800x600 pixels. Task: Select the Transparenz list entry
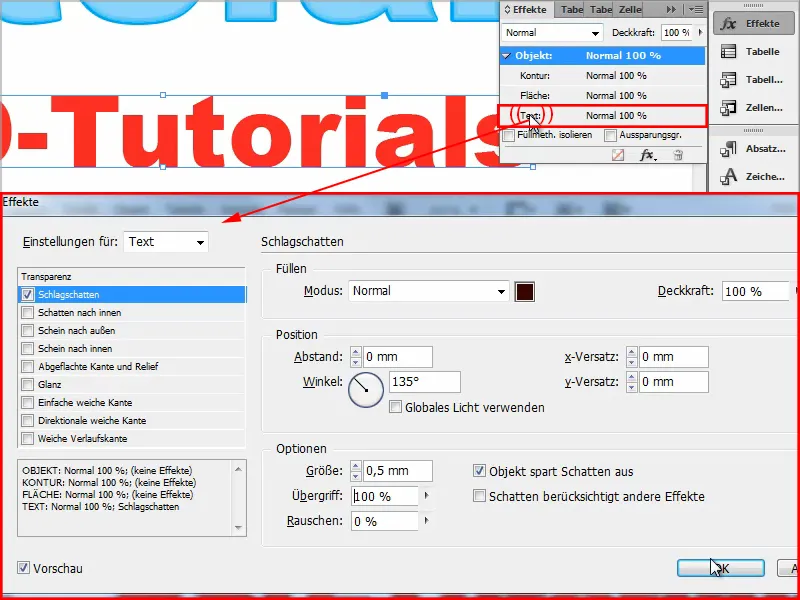point(132,277)
